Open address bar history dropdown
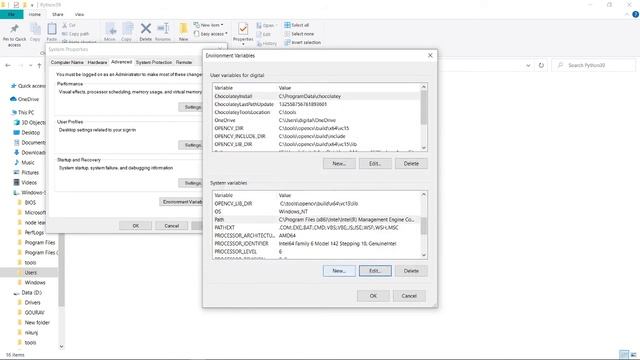 [x=528, y=65]
